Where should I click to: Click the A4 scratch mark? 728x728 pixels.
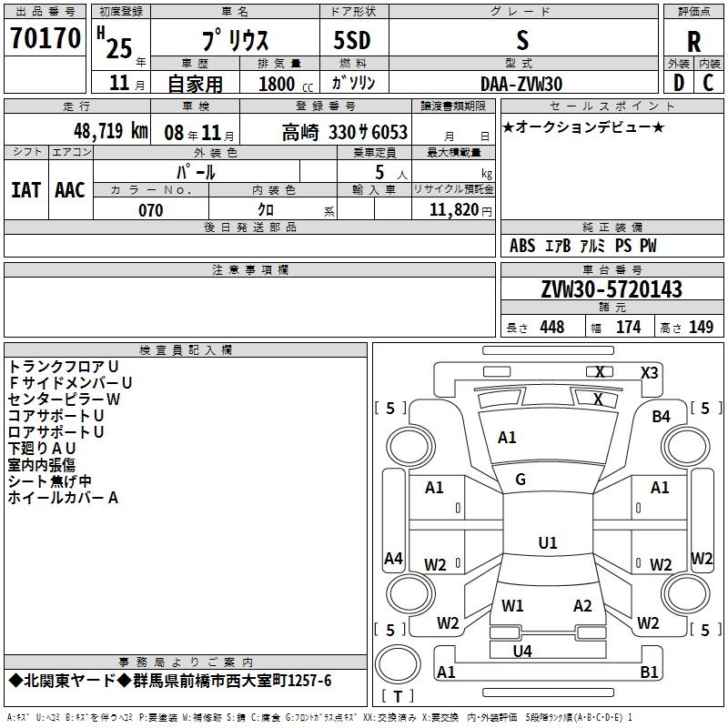pyautogui.click(x=393, y=559)
